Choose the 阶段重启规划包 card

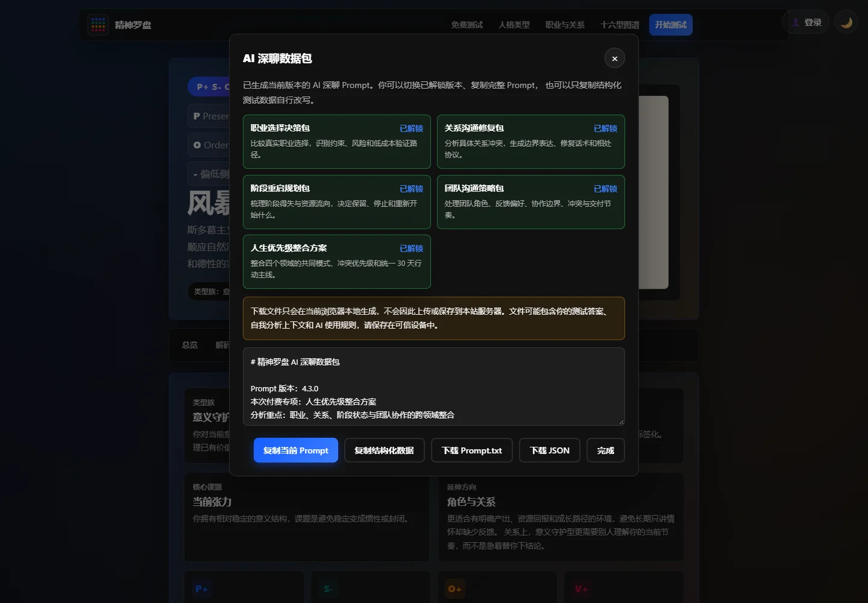(x=337, y=202)
